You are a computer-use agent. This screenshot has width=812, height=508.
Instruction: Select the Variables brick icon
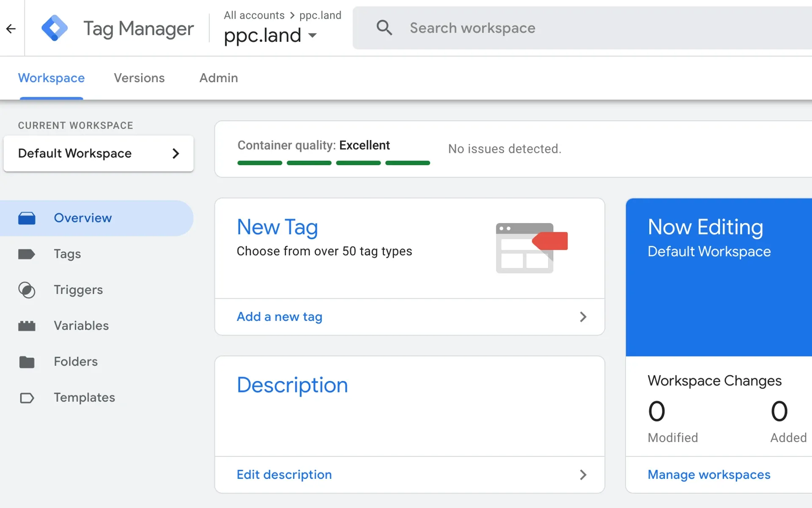click(x=27, y=326)
